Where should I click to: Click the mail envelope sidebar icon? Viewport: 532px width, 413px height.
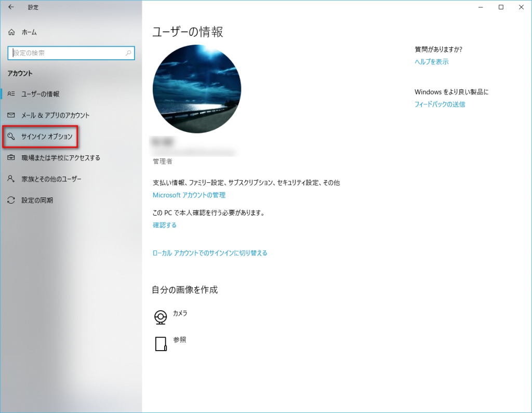click(11, 115)
